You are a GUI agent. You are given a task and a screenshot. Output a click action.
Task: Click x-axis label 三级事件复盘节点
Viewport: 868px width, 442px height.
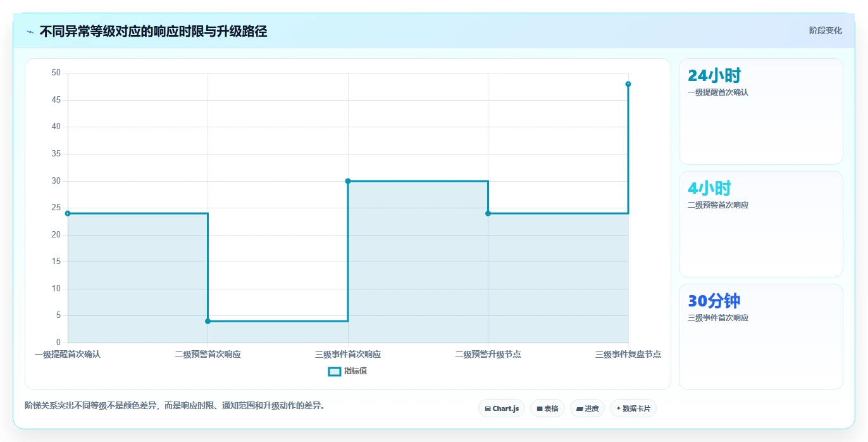[628, 355]
